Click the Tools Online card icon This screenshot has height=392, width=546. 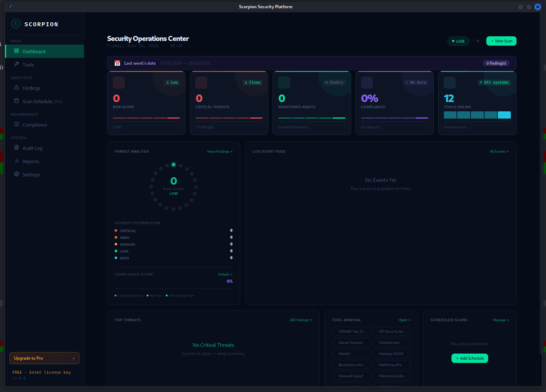click(x=450, y=83)
